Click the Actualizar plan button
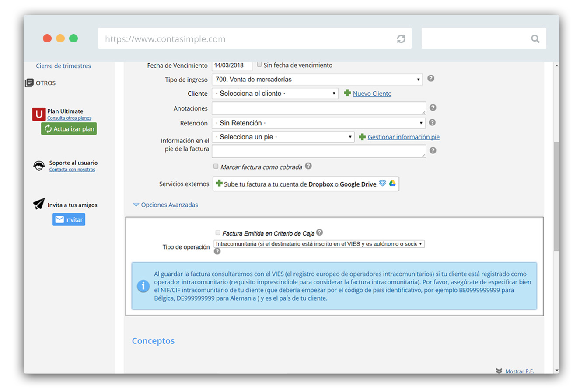The height and width of the screenshot is (392, 580). point(69,129)
